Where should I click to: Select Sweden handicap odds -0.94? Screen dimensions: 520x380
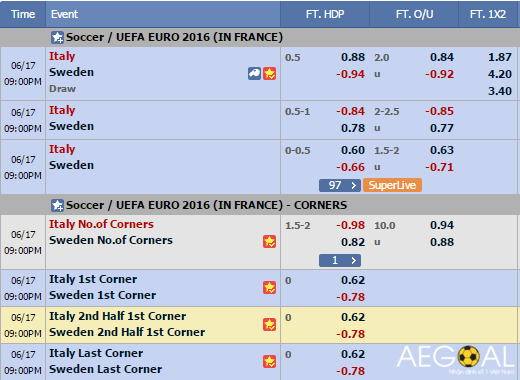[x=350, y=74]
